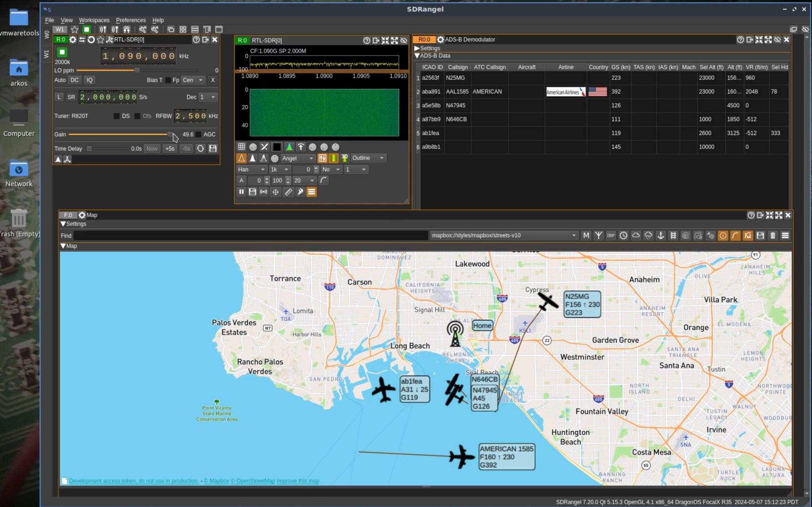Toggle the 3D spectrogram button
The image size is (812, 507).
coord(345,158)
